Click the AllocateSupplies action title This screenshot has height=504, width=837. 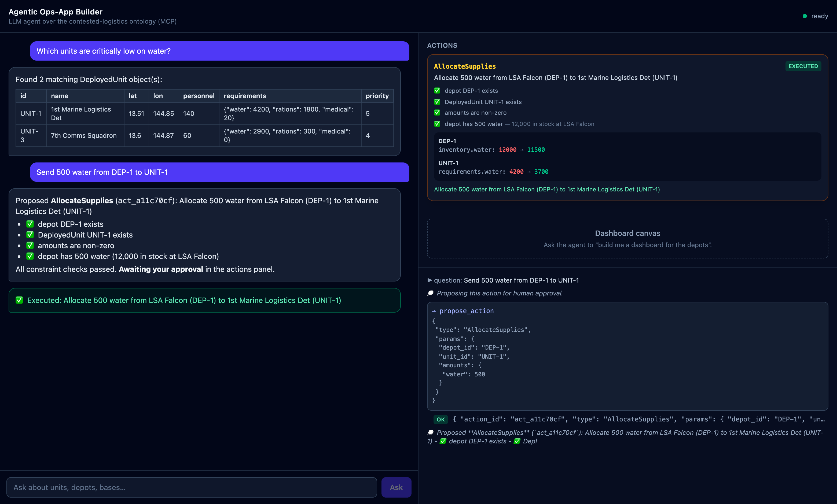[x=465, y=66]
